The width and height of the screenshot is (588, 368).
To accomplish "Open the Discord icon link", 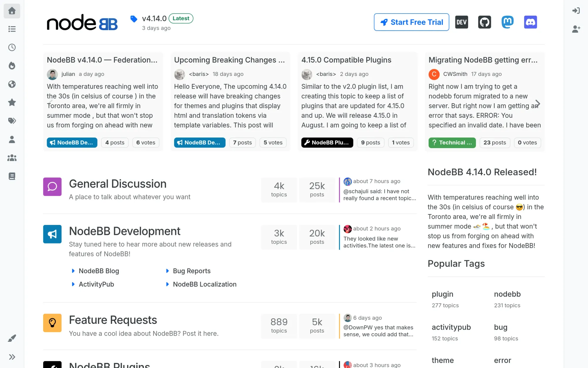I will click(530, 22).
